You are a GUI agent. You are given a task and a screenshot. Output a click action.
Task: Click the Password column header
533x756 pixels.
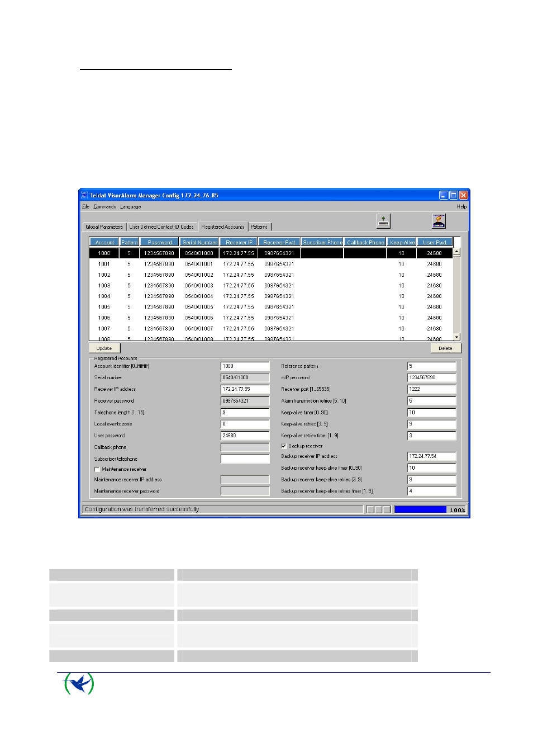(x=160, y=242)
